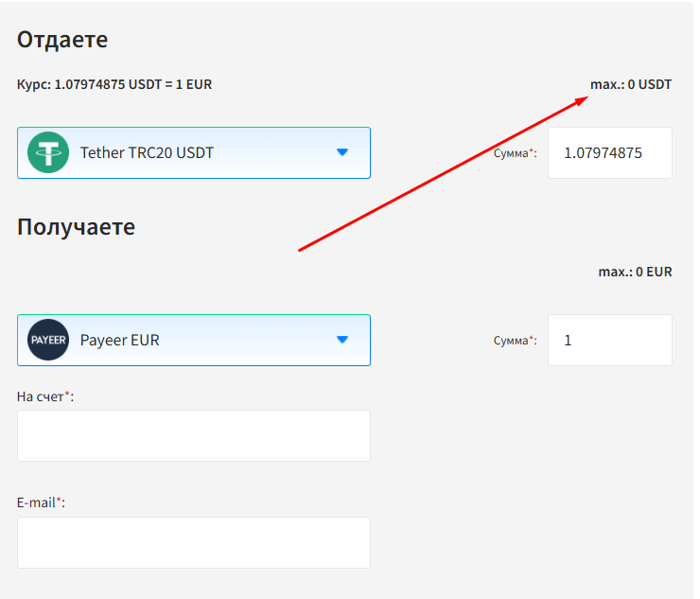Viewport: 700px width, 599px height.
Task: Click the E-mail label
Action: (x=41, y=502)
